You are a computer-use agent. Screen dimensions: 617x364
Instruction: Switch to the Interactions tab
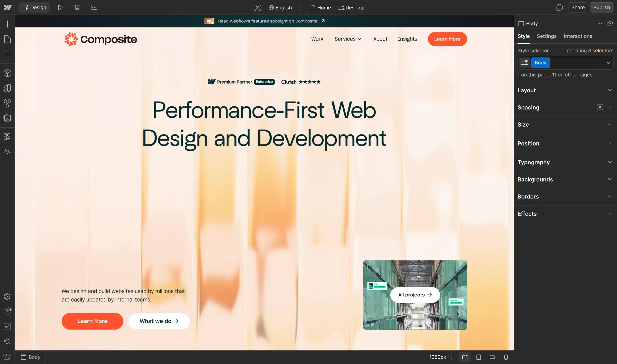pos(578,36)
